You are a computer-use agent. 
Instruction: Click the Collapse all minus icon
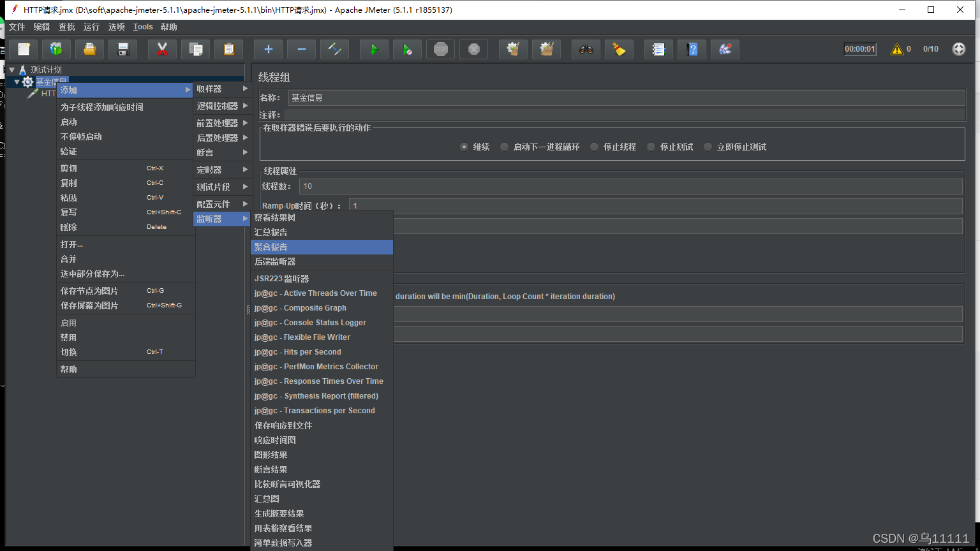point(302,49)
